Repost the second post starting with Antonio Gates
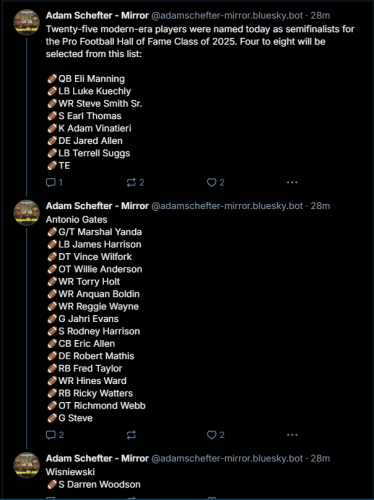The height and width of the screenshot is (500, 374). pyautogui.click(x=131, y=435)
